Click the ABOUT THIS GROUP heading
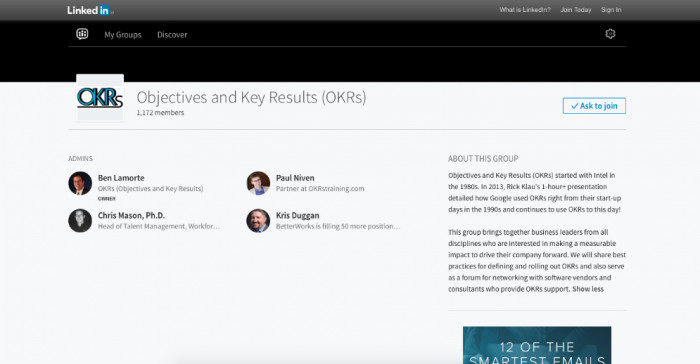The image size is (700, 364). (x=483, y=159)
